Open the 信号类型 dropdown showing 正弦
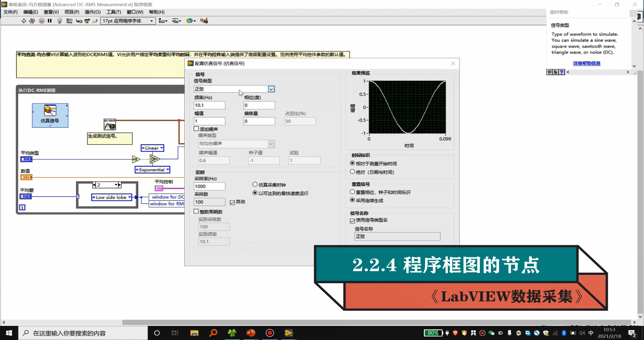The height and width of the screenshot is (340, 644). 270,89
